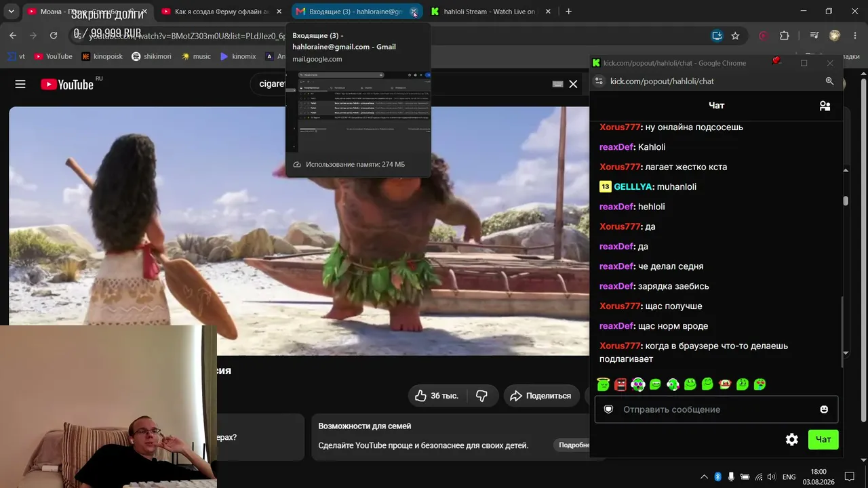Click GELLLYA username in chat
The image size is (868, 488).
click(633, 186)
